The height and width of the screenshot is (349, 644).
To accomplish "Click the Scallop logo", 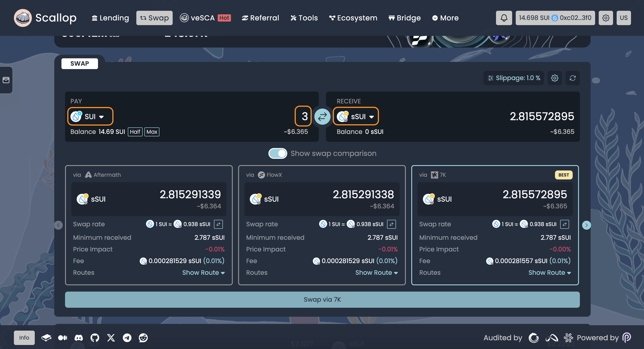I will (x=45, y=18).
